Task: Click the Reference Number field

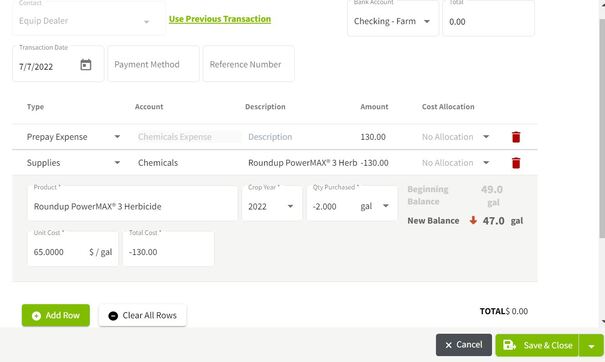Action: click(248, 64)
